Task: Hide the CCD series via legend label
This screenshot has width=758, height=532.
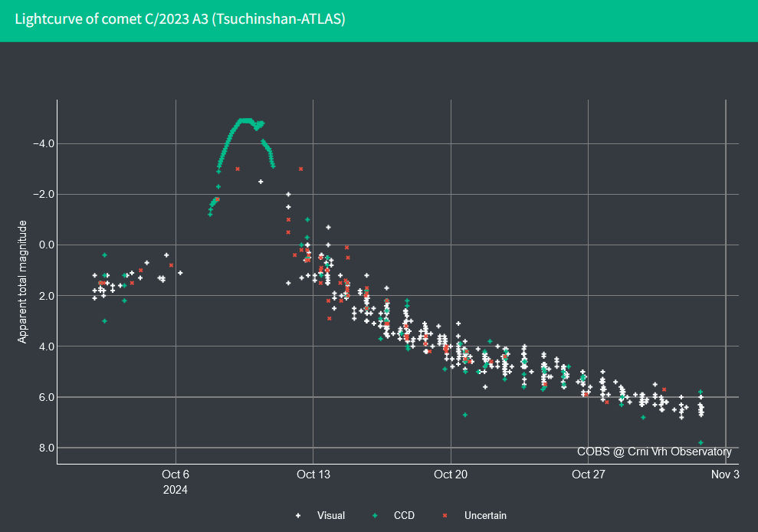Action: click(x=403, y=516)
